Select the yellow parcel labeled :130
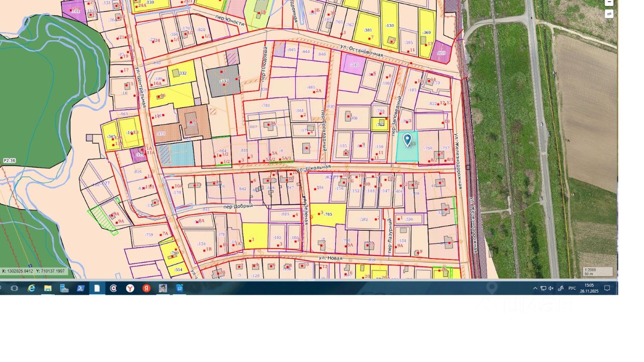644x362 pixels. point(390,25)
